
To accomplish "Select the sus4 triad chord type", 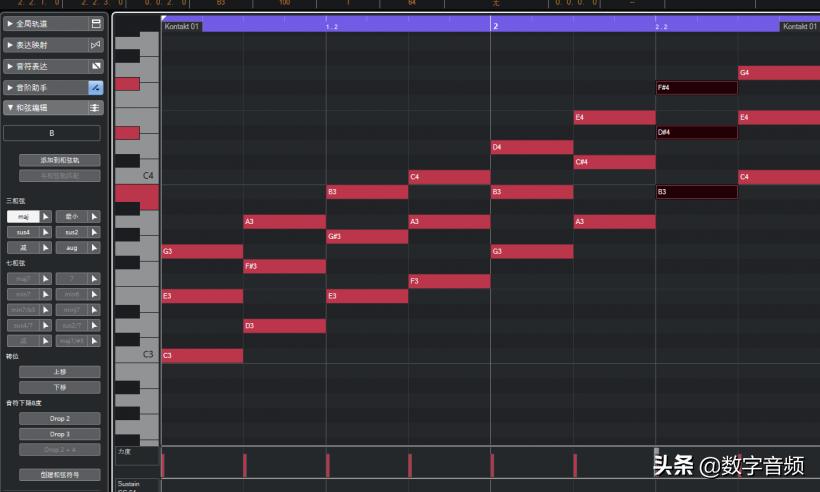I will click(23, 232).
